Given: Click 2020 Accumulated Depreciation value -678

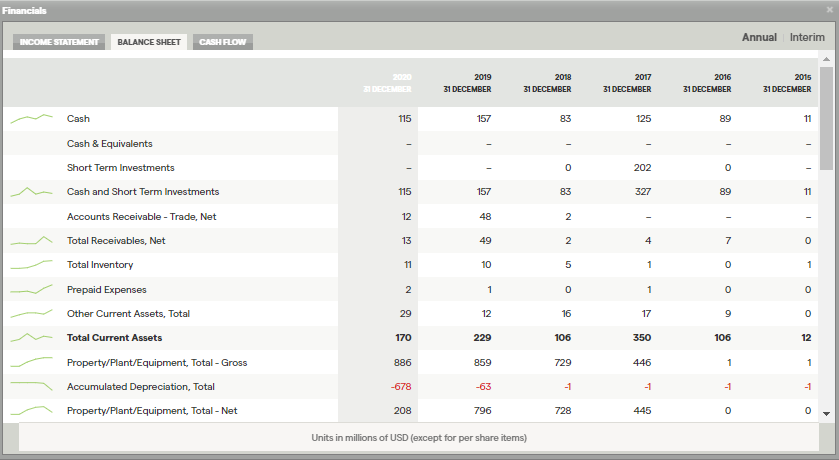Looking at the screenshot, I should pos(401,386).
